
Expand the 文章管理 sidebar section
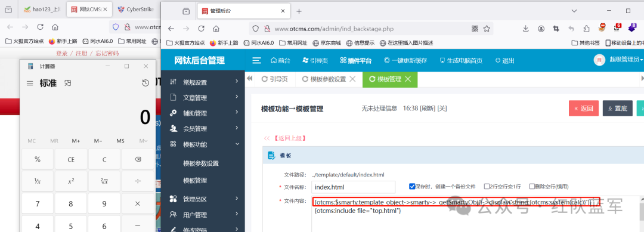(203, 98)
